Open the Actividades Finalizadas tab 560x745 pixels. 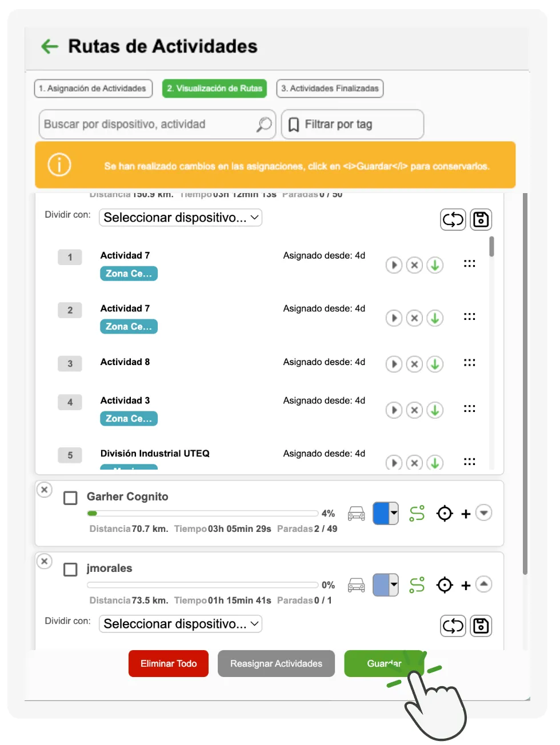(x=330, y=89)
